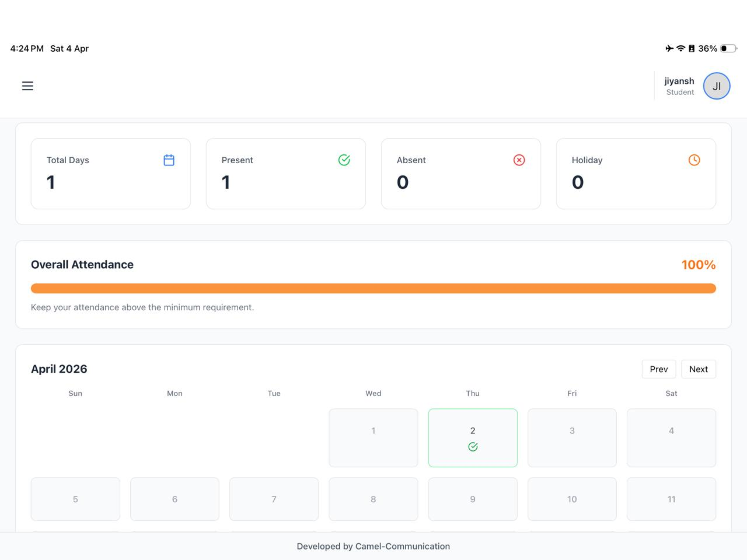
Task: Tap the Sat 4 Apr status bar date
Action: [69, 49]
